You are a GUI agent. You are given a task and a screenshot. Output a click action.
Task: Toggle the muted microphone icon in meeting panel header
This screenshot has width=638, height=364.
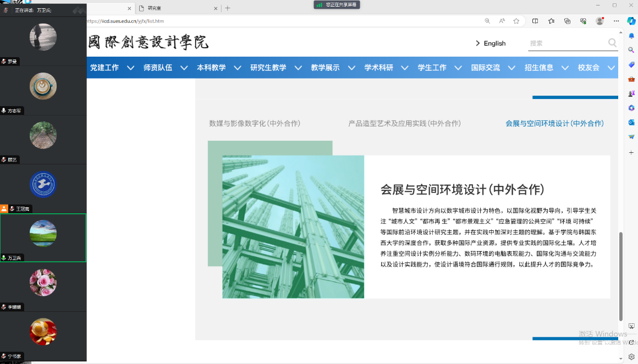[x=5, y=10]
